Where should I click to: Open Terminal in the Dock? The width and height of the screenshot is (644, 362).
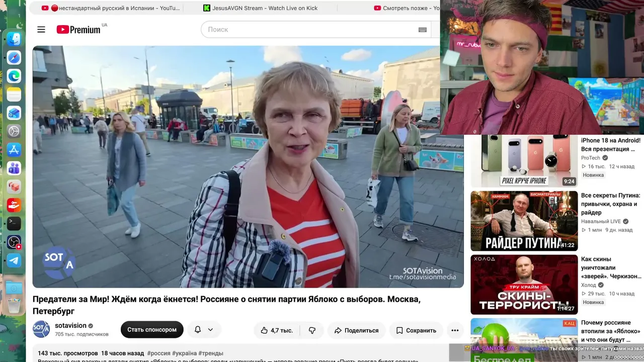click(x=14, y=223)
